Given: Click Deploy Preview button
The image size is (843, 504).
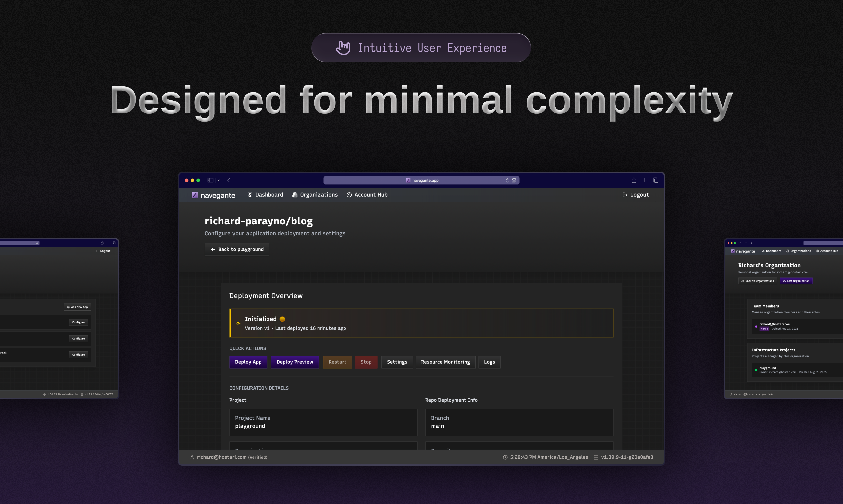Looking at the screenshot, I should click(x=295, y=362).
